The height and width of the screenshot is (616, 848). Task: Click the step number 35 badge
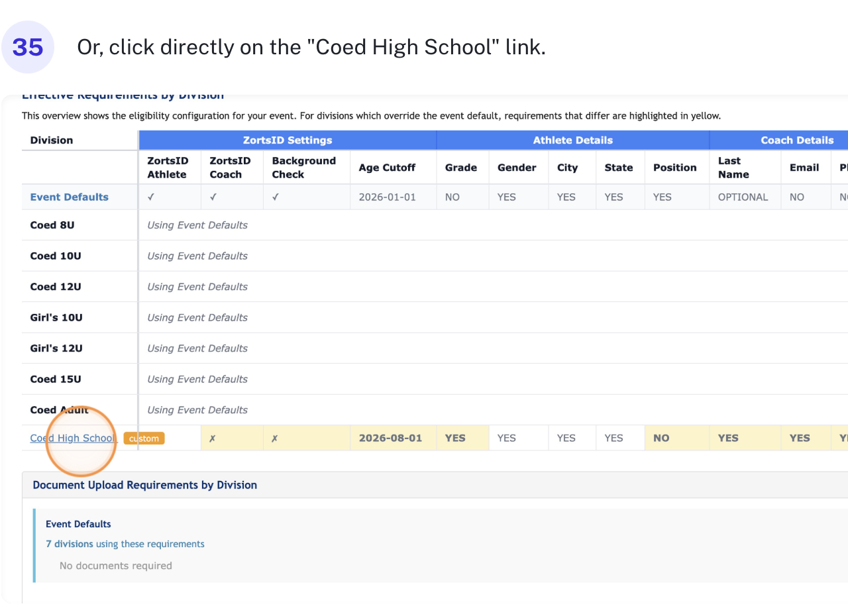coord(27,47)
